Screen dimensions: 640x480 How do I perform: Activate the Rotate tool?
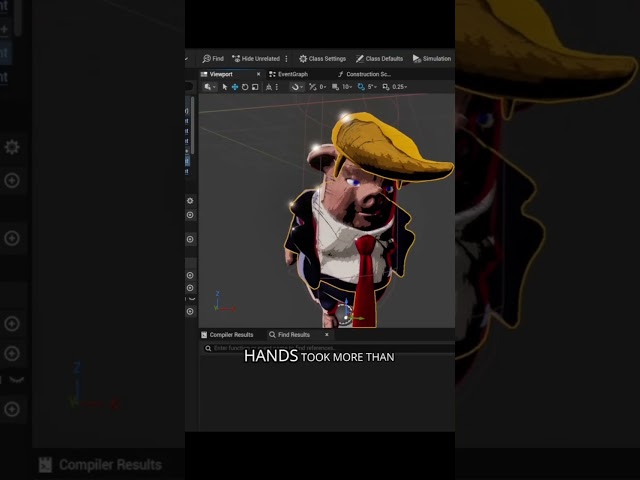tap(245, 87)
